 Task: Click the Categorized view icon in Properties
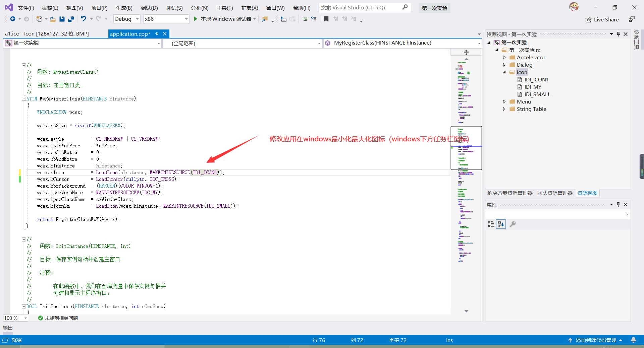tap(491, 224)
